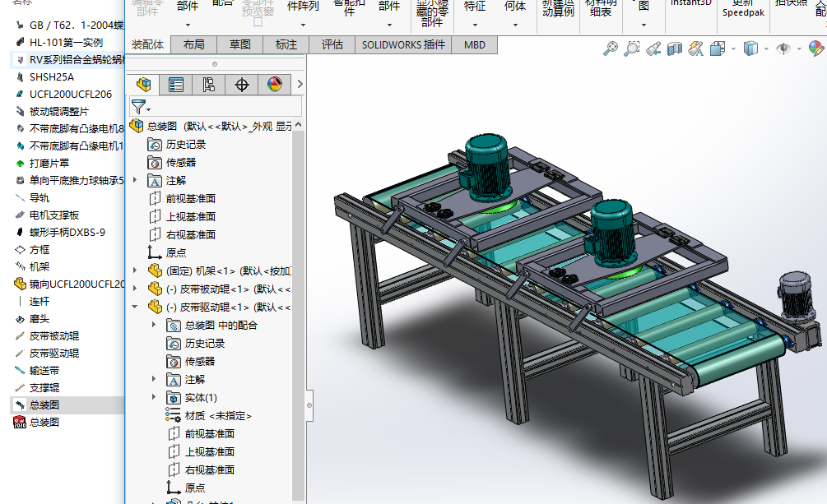This screenshot has height=504, width=827.
Task: Open the tree filter funnel dropdown
Action: (142, 107)
